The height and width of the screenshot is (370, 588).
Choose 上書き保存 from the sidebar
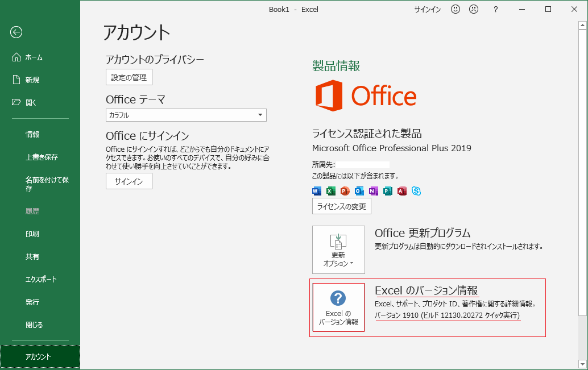(40, 157)
